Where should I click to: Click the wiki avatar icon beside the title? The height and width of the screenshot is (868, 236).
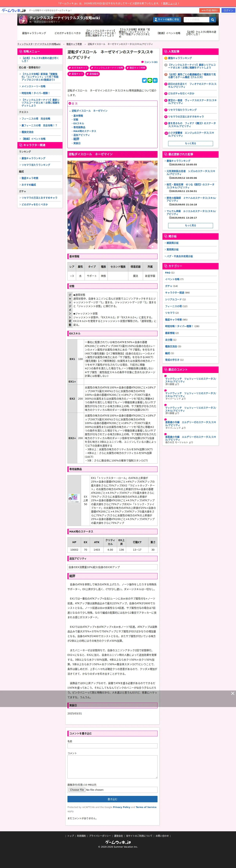click(x=23, y=19)
